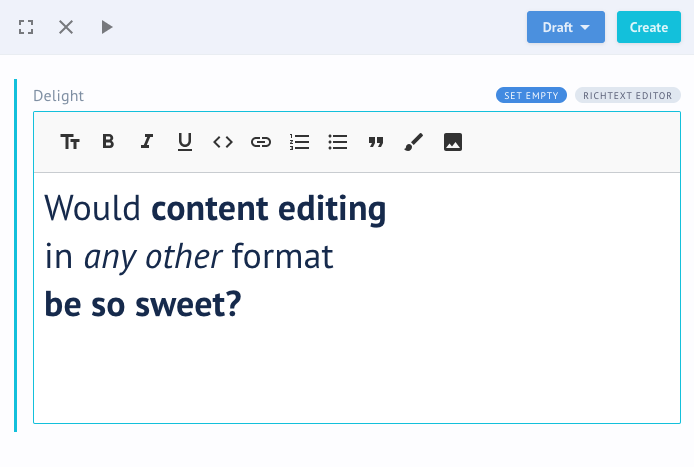The image size is (694, 467).
Task: Toggle fullscreen mode with the expand icon
Action: (27, 27)
